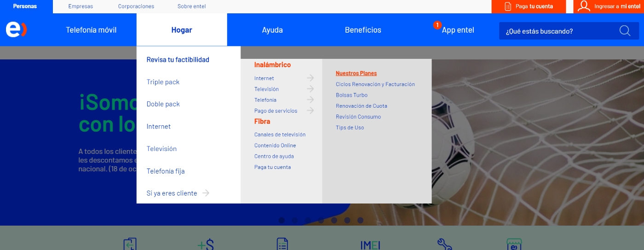Select Internet in the Hogar left column
This screenshot has height=250, width=644.
[159, 126]
